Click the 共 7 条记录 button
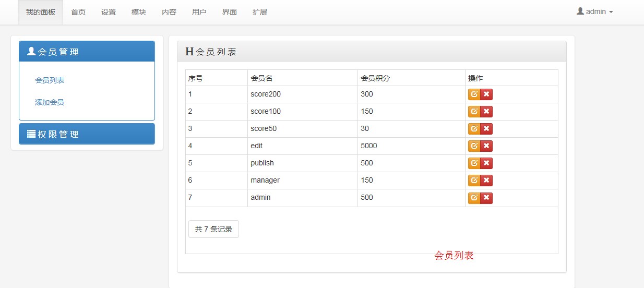Screen dimensions: 644x288 (213, 229)
